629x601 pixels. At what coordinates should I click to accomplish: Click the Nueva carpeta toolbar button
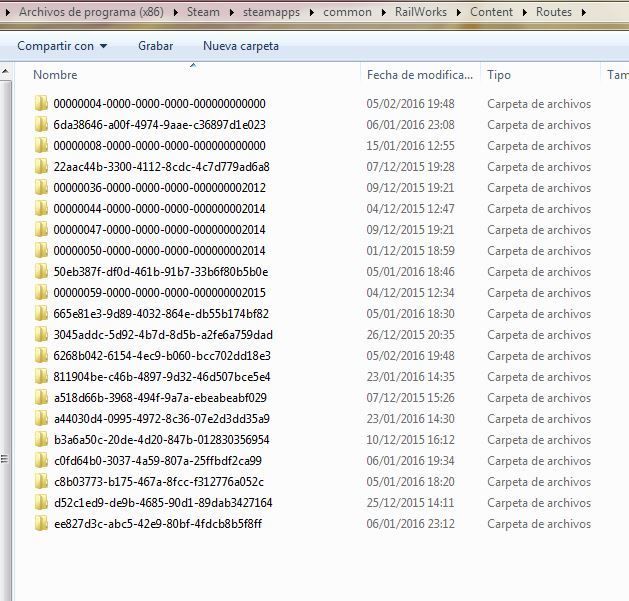(x=241, y=46)
